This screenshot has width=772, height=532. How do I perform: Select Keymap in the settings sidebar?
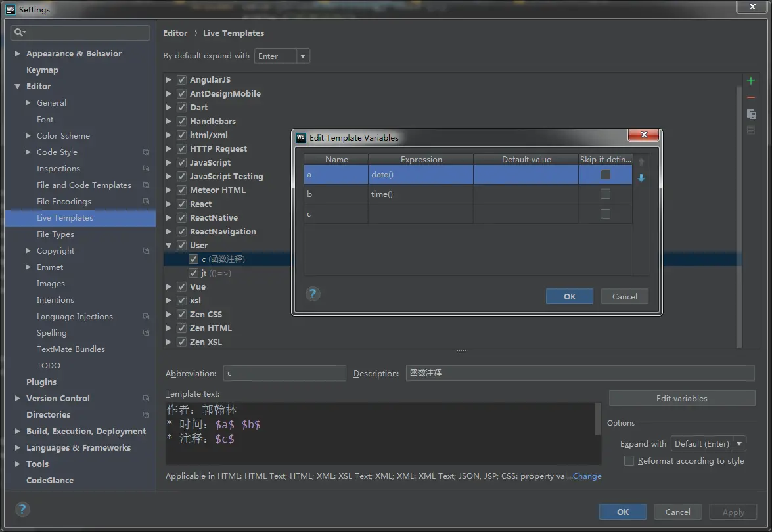(42, 70)
